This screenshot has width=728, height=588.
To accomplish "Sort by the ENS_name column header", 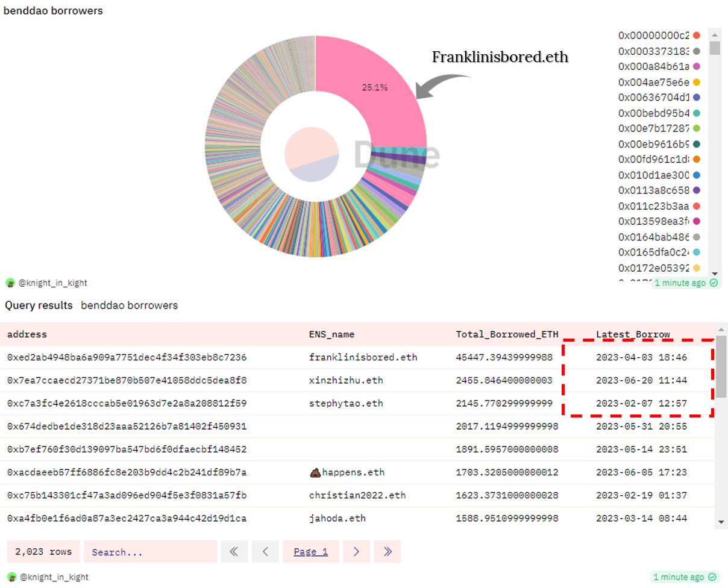I will point(331,334).
